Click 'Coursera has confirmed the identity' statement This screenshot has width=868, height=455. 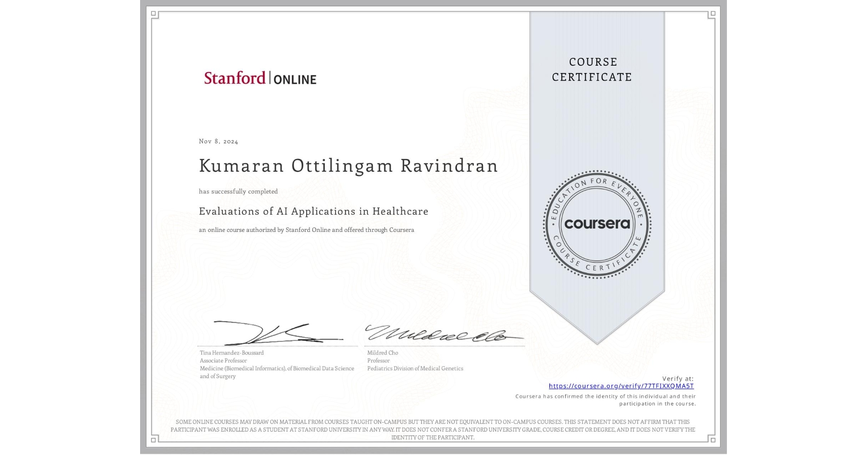[605, 400]
